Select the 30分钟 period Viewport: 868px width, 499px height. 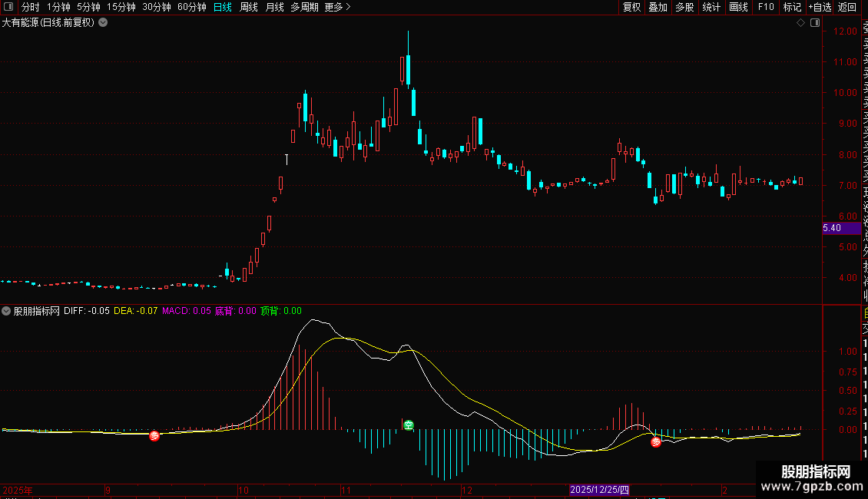(x=157, y=7)
